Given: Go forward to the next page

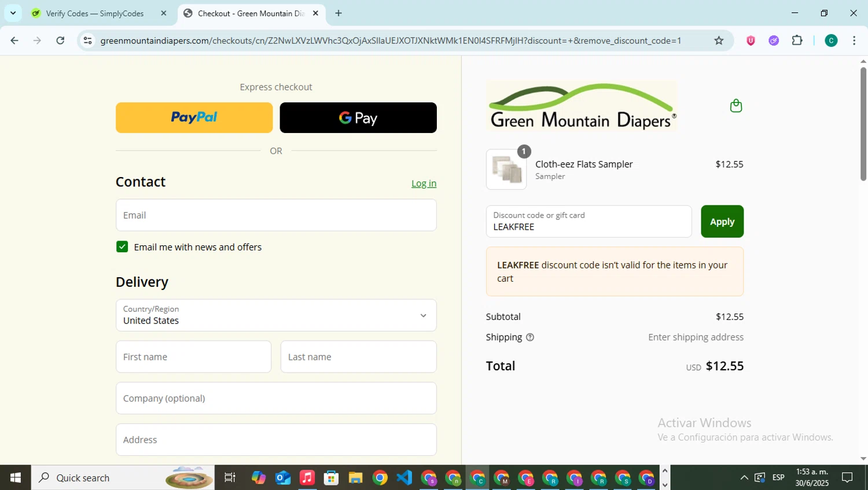Looking at the screenshot, I should coord(37,40).
